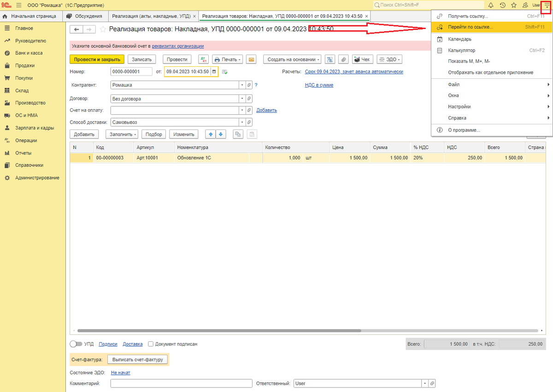The width and height of the screenshot is (553, 392).
Task: Send document by email envelope icon
Action: click(x=251, y=59)
